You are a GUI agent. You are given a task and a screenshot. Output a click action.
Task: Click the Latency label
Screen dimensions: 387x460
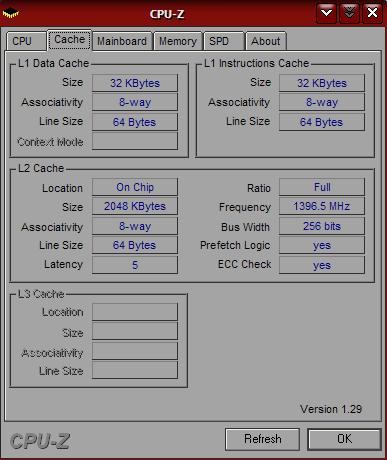63,264
